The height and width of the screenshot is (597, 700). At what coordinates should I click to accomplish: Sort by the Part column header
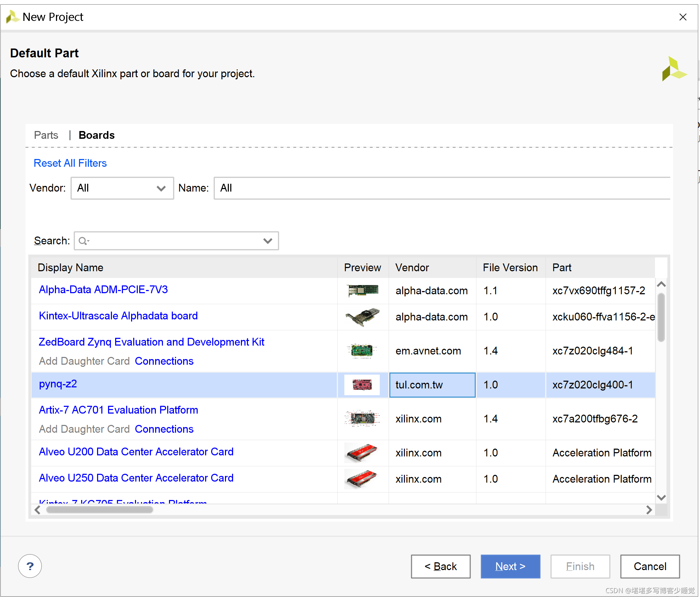pyautogui.click(x=600, y=267)
